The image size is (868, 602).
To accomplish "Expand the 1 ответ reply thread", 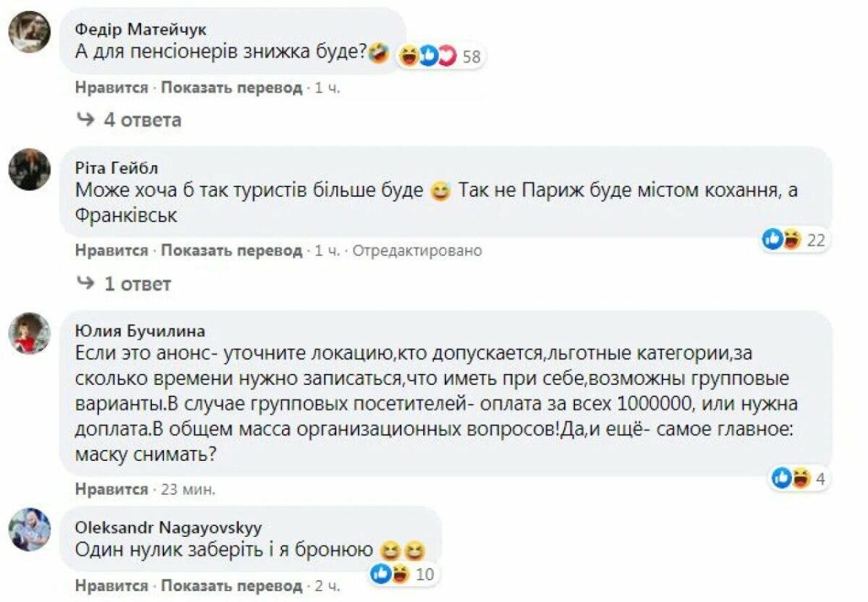I will [x=124, y=284].
